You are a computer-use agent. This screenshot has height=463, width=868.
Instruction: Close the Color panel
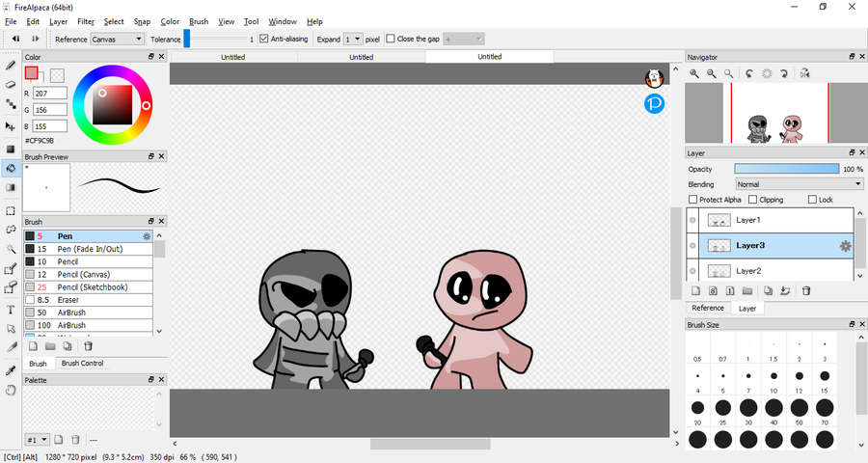tap(161, 57)
